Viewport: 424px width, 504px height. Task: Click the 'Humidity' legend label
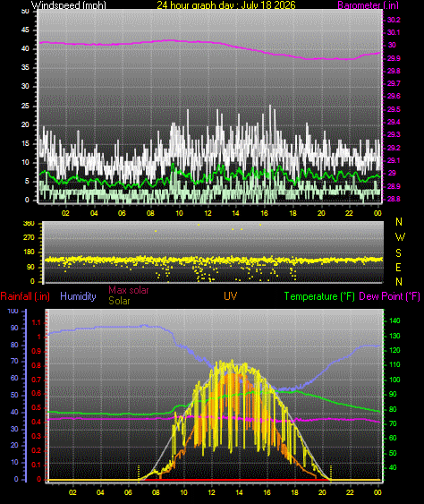tap(78, 296)
